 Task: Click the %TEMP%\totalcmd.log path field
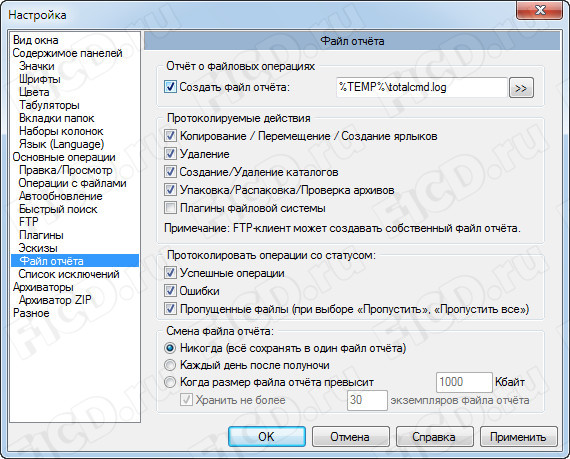pos(421,87)
